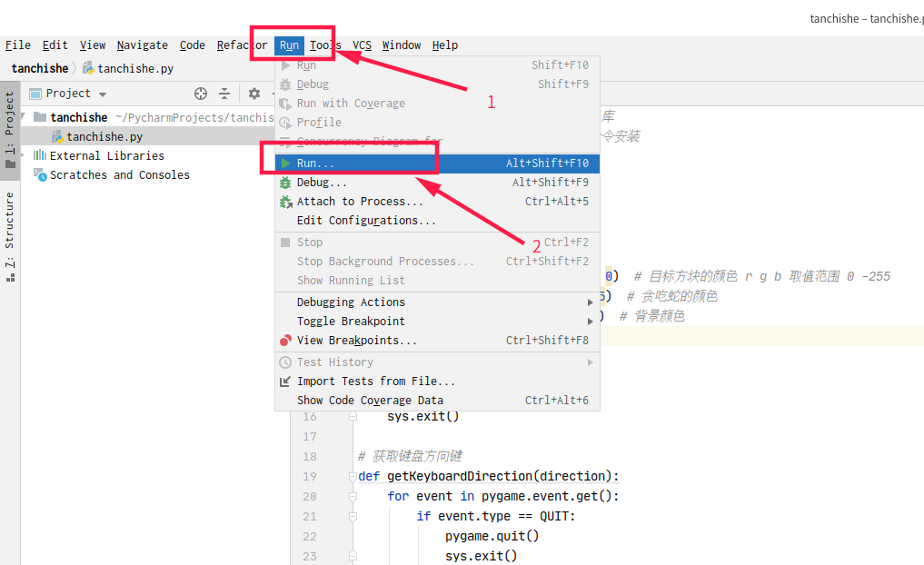The image size is (924, 565).
Task: Click the green Run... play icon
Action: 285,164
